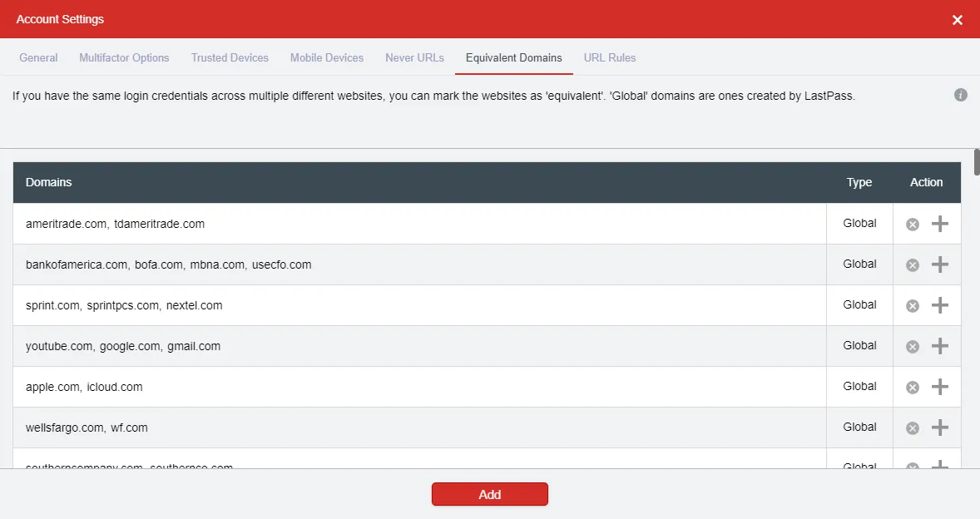Add a domain to the ameritrade.com row

pos(940,224)
